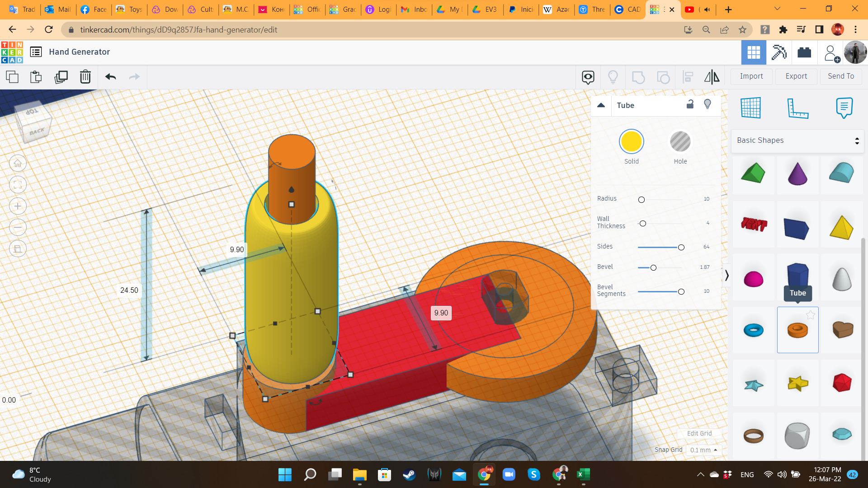Screen dimensions: 868x488
Task: Select the Workplane tool
Action: pyautogui.click(x=750, y=108)
